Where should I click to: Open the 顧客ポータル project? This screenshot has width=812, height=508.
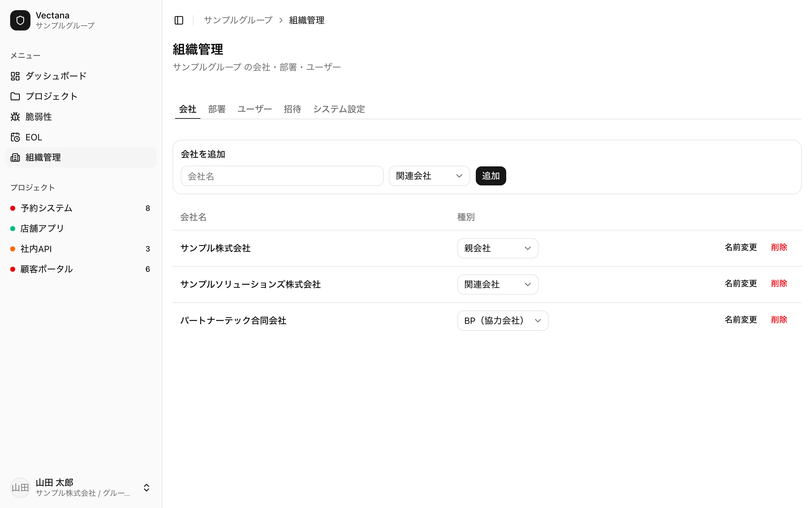[x=81, y=269]
